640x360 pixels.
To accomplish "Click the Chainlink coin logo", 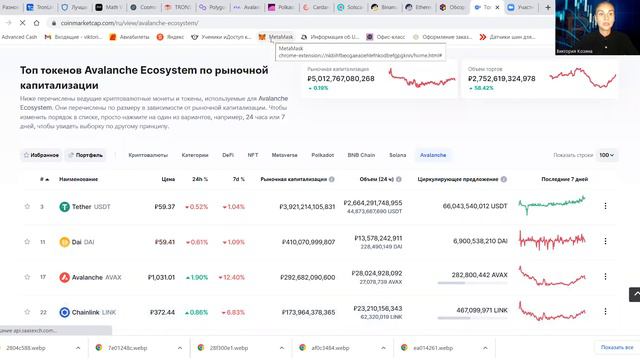I will [64, 312].
